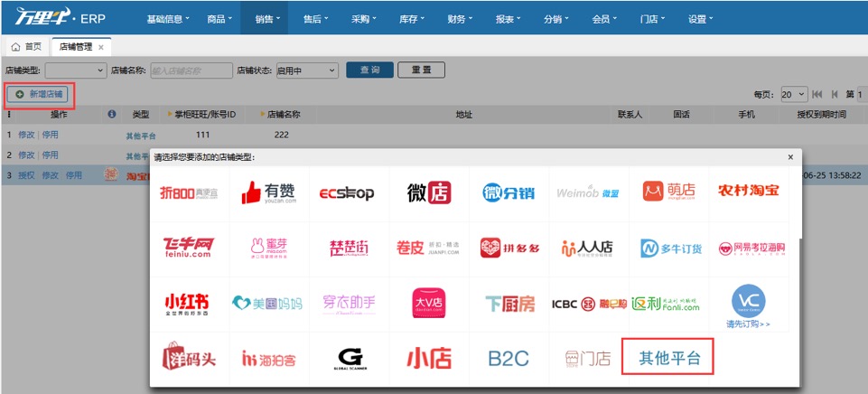Screen dimensions: 868x394
Task: Focus the 店铺名称 input field
Action: click(191, 70)
